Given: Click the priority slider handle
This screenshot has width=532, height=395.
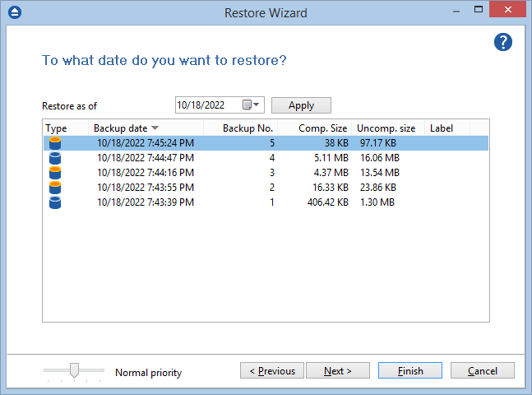Looking at the screenshot, I should 74,370.
